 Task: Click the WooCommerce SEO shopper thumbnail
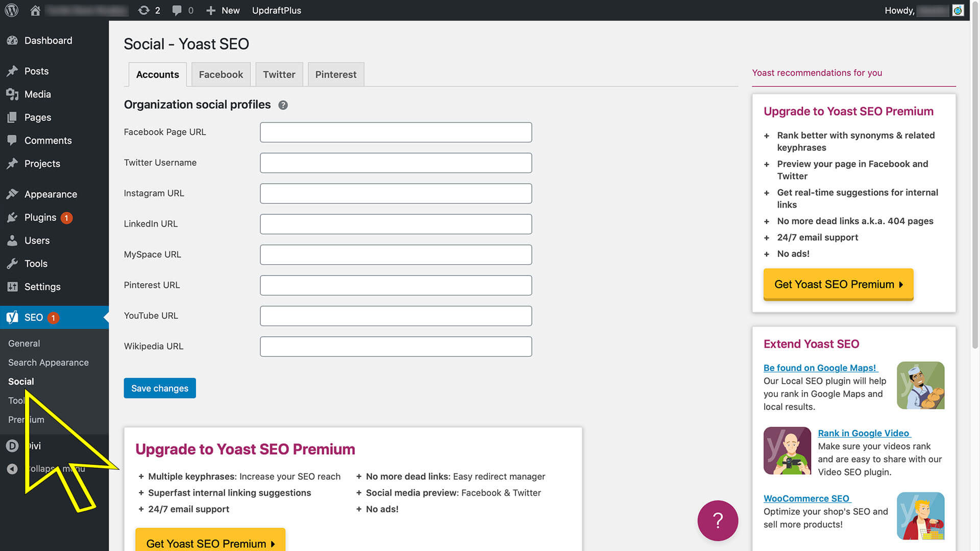click(x=920, y=516)
